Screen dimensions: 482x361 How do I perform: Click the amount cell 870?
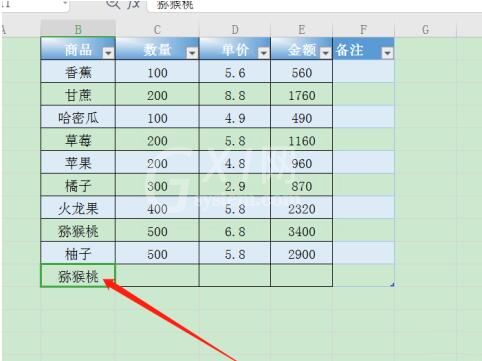(302, 185)
